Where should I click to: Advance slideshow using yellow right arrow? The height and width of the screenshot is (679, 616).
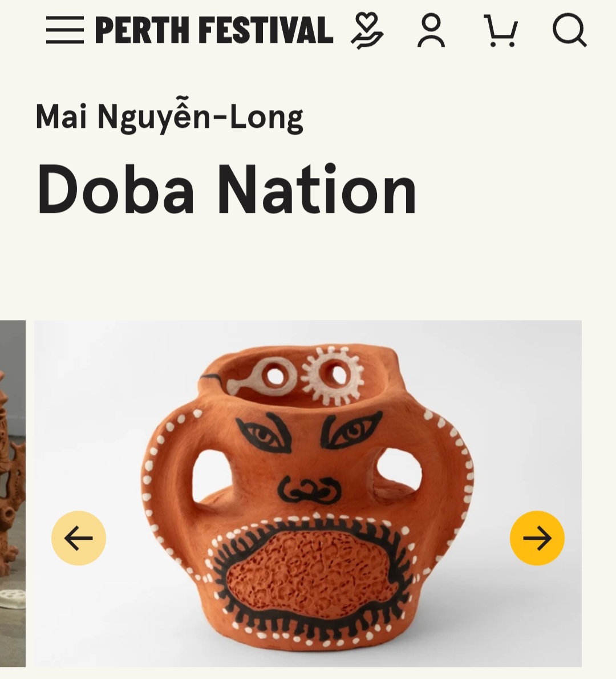coord(537,538)
